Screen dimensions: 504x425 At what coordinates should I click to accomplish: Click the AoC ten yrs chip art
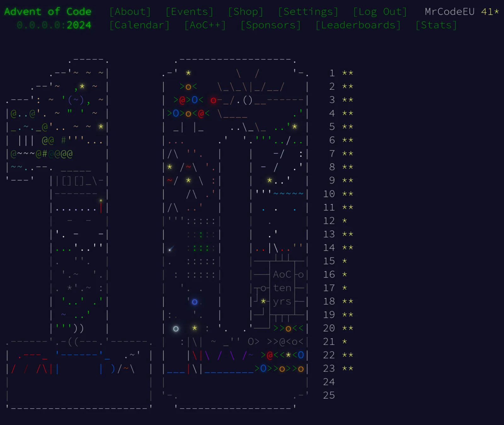click(x=282, y=288)
